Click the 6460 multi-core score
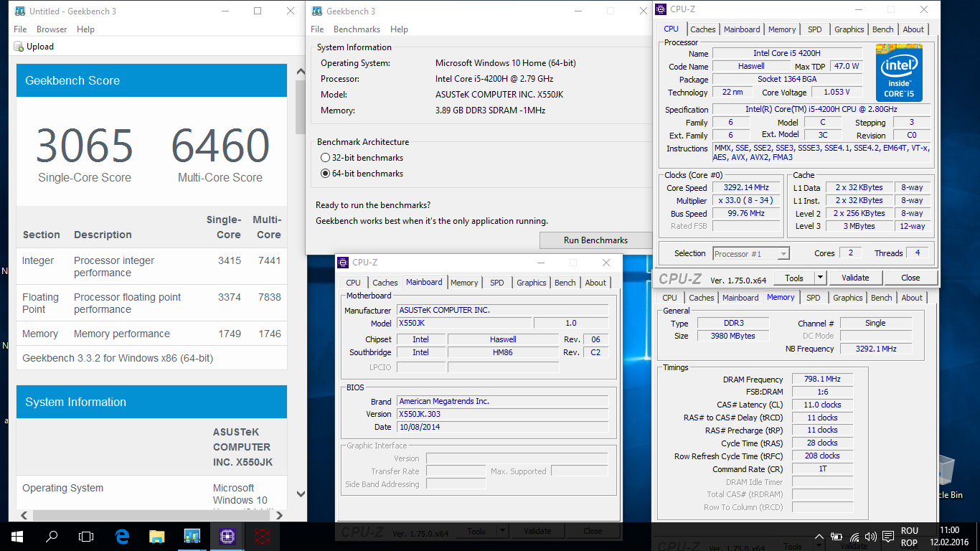This screenshot has width=980, height=551. pos(220,146)
